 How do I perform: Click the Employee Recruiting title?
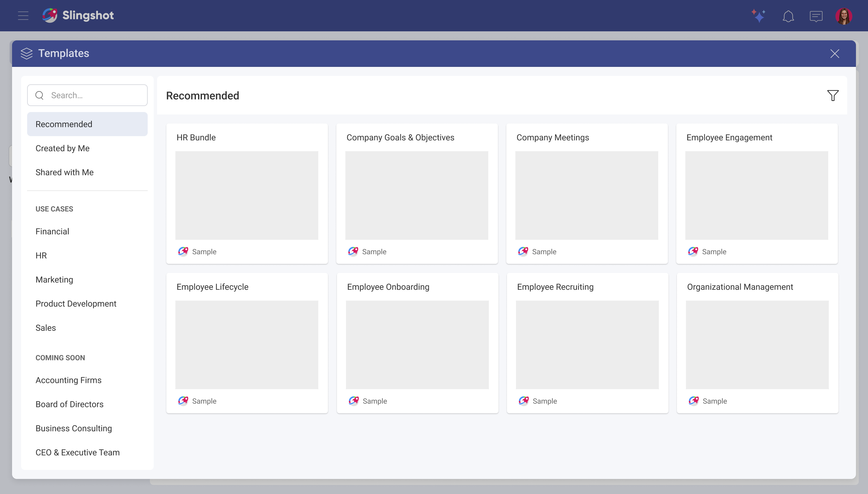pos(555,287)
